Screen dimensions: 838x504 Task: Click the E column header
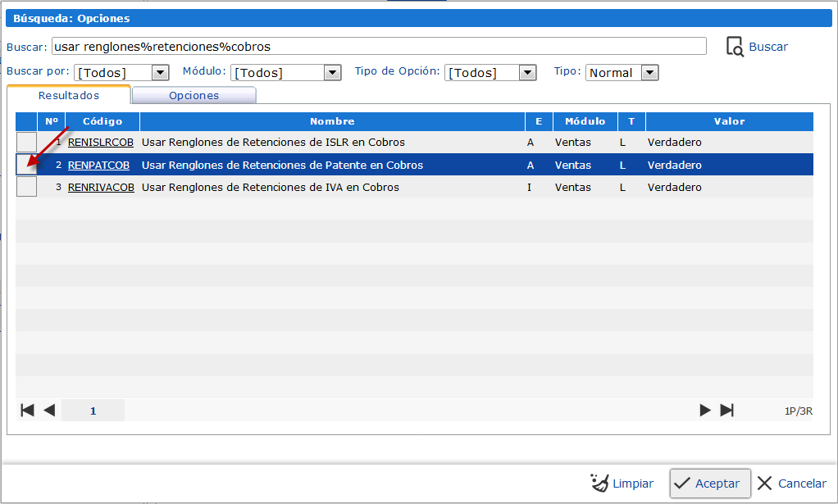tap(539, 121)
